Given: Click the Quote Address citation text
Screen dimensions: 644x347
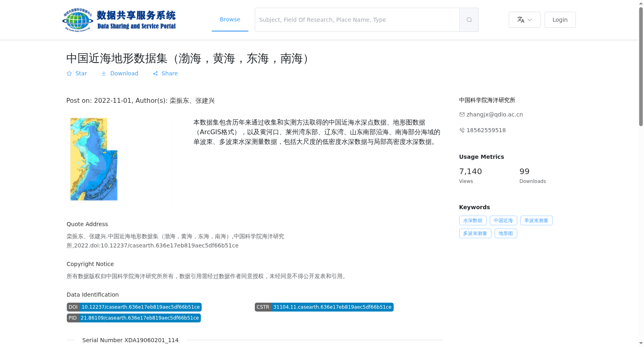Looking at the screenshot, I should [175, 241].
